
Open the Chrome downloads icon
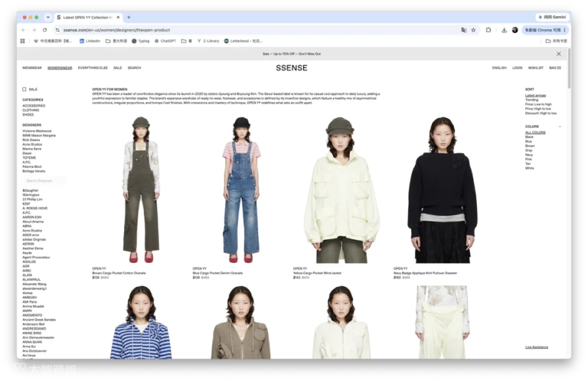(504, 30)
